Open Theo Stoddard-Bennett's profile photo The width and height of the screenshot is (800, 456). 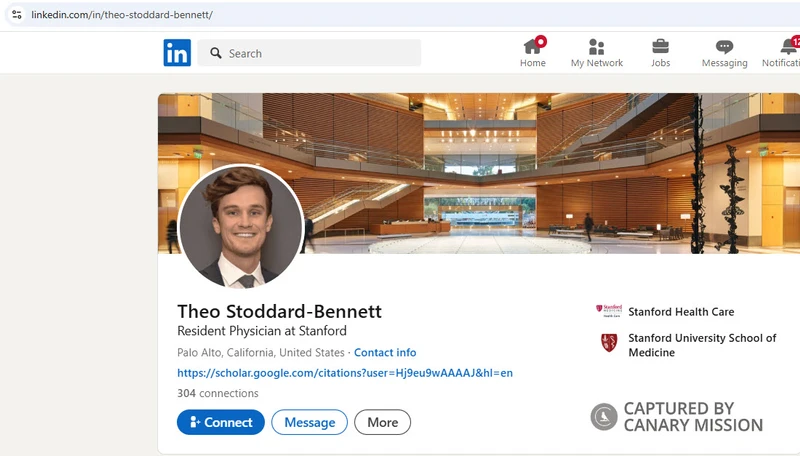pos(241,226)
